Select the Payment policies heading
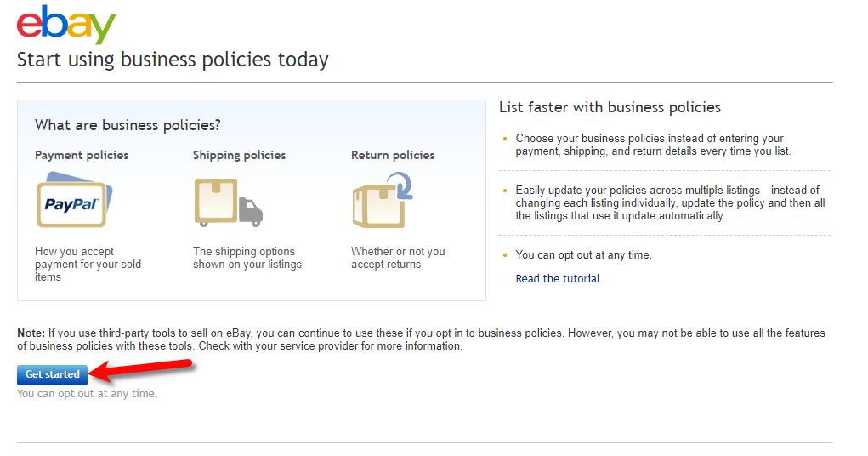The image size is (868, 456). (x=82, y=155)
